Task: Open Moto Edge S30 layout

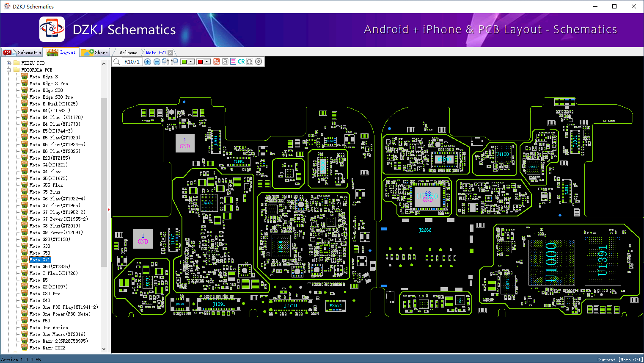Action: [46, 90]
